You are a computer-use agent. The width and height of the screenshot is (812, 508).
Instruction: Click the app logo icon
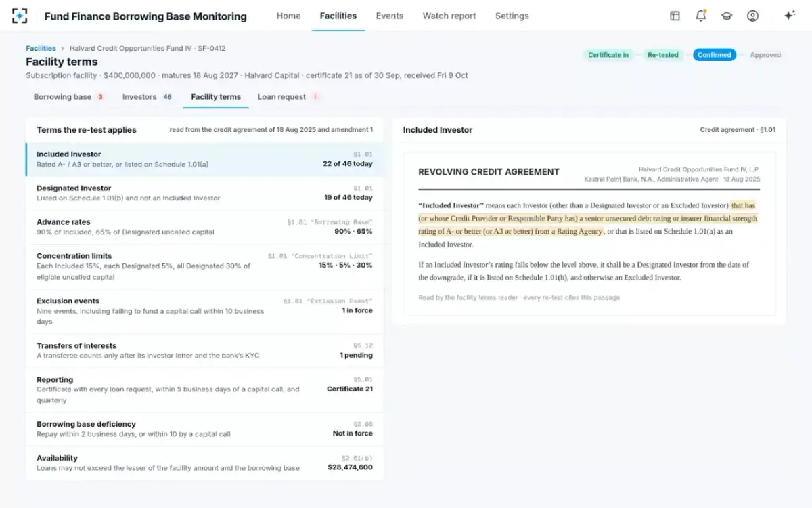coord(20,16)
